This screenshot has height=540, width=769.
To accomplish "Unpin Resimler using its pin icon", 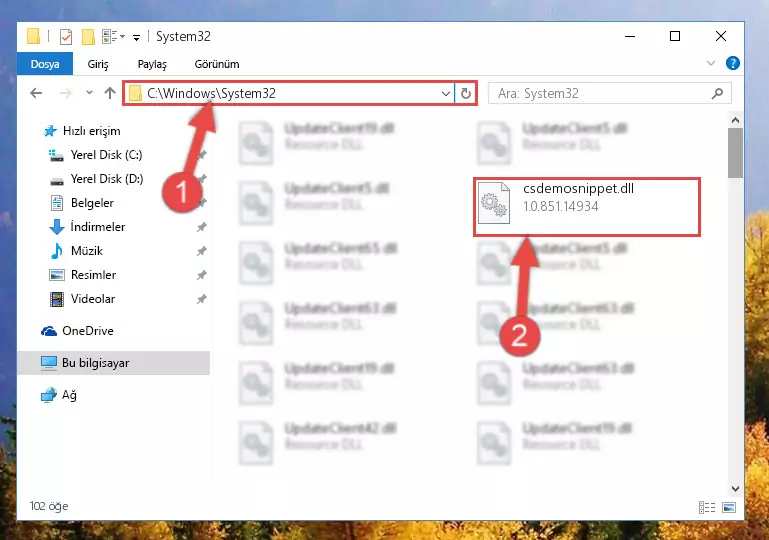I will (x=202, y=275).
